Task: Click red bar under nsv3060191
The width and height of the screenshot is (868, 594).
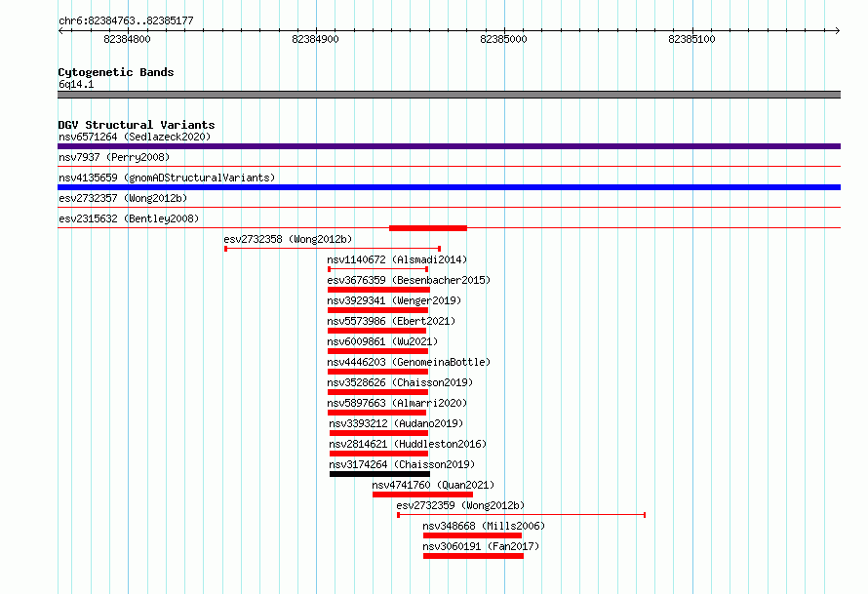Action: (473, 556)
